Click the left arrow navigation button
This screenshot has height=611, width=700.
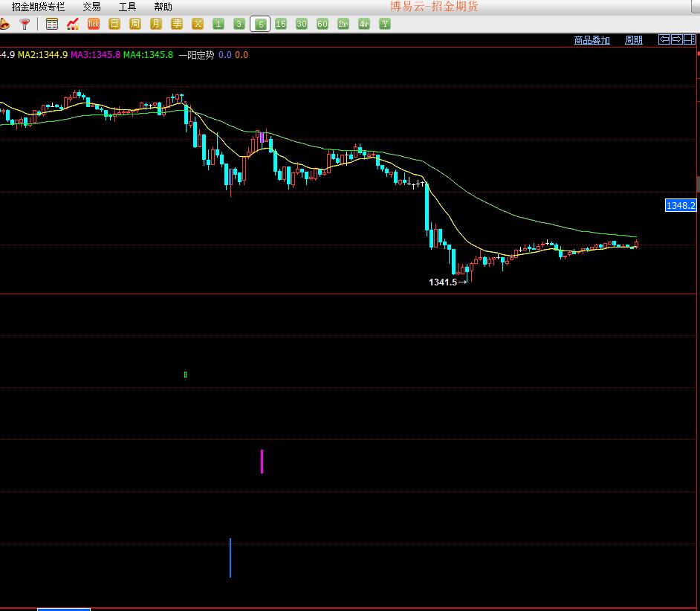(x=665, y=39)
